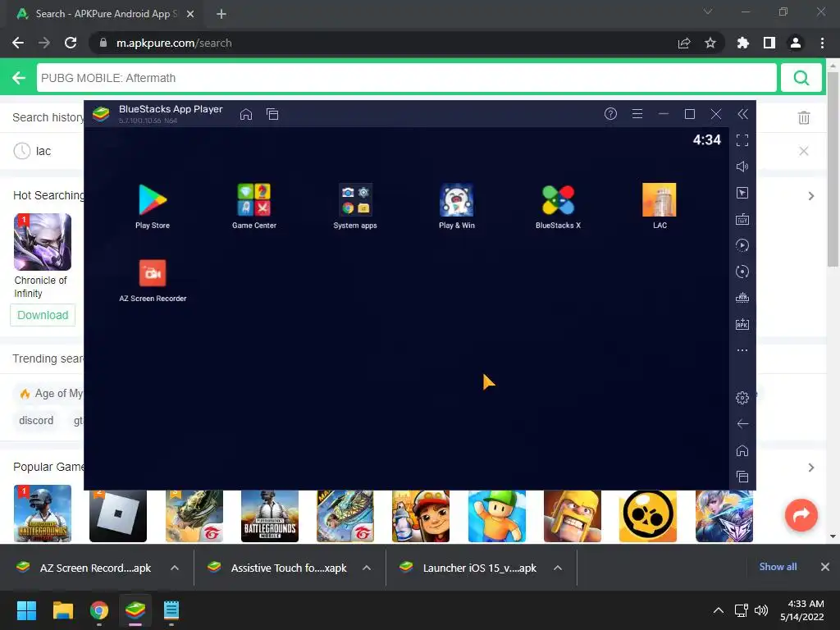Viewport: 840px width, 630px height.
Task: Open the Play Store app in BlueStacks
Action: pyautogui.click(x=153, y=200)
